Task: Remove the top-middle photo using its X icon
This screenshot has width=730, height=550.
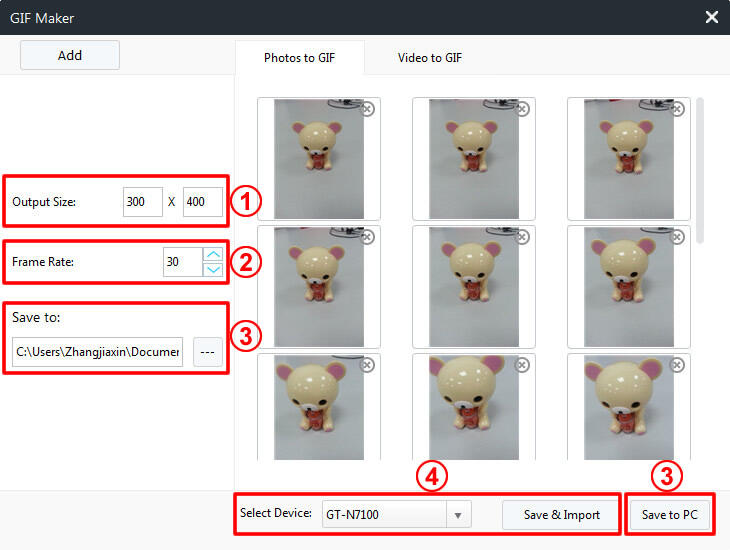Action: 523,109
